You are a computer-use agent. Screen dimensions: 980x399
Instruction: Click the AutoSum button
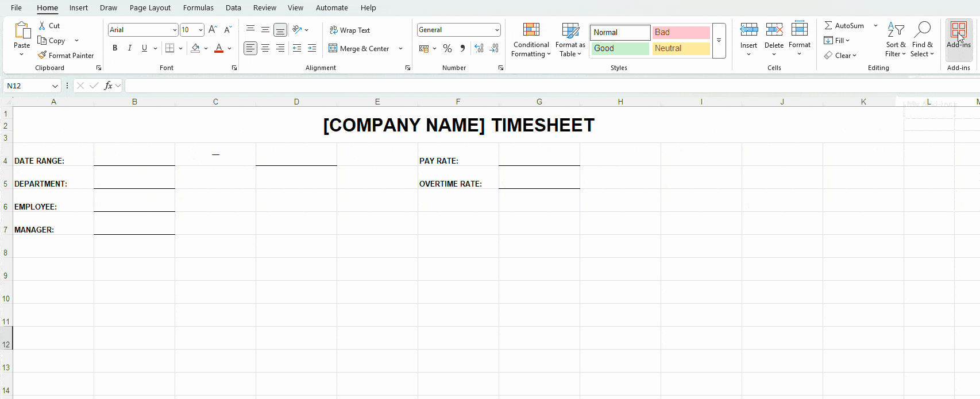pos(844,26)
